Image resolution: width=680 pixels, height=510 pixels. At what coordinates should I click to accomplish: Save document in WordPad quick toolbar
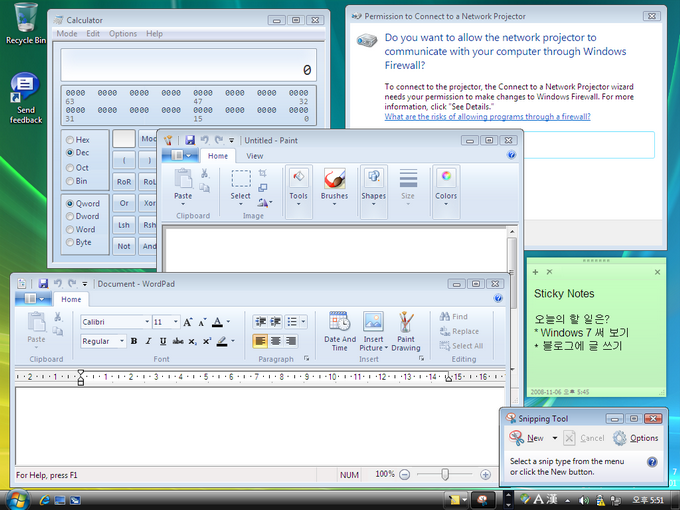coord(43,284)
